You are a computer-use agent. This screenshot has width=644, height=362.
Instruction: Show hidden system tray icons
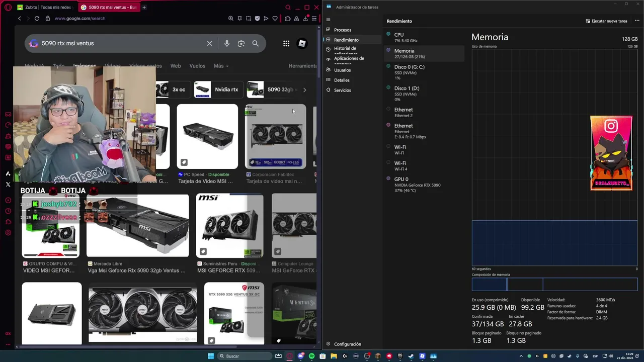click(521, 356)
